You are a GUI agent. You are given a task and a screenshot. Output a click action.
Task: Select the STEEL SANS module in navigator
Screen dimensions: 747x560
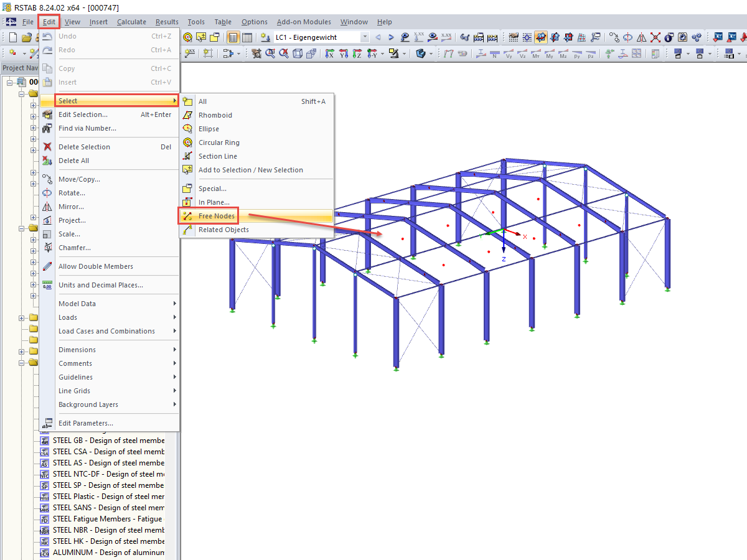[x=108, y=508]
